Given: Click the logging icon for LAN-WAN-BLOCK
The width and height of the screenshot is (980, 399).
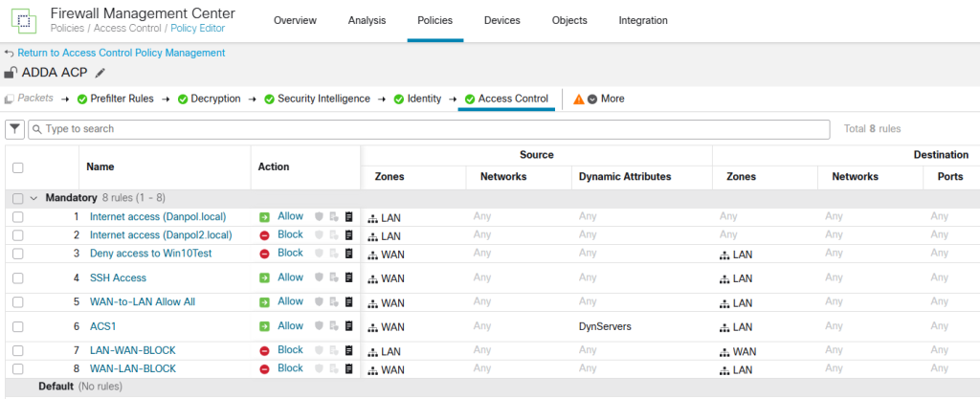Looking at the screenshot, I should (x=349, y=350).
